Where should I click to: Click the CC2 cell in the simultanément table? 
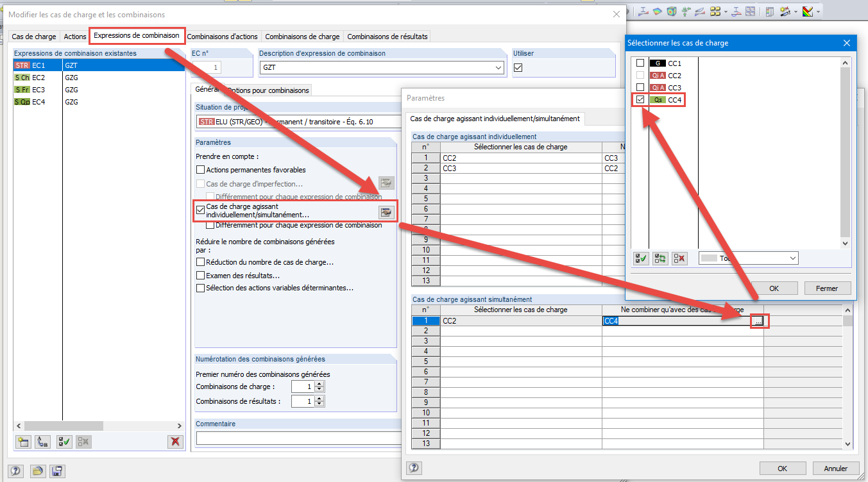521,321
